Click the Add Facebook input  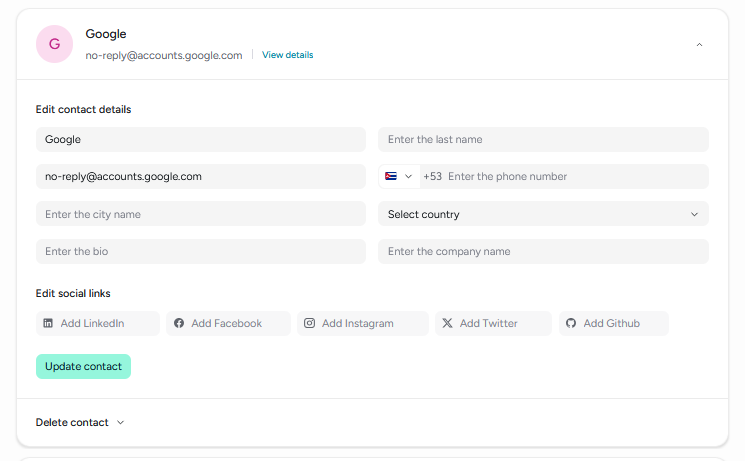click(x=228, y=323)
